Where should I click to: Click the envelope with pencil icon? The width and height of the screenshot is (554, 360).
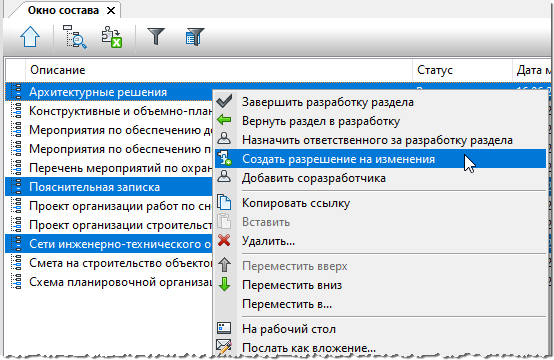[224, 346]
